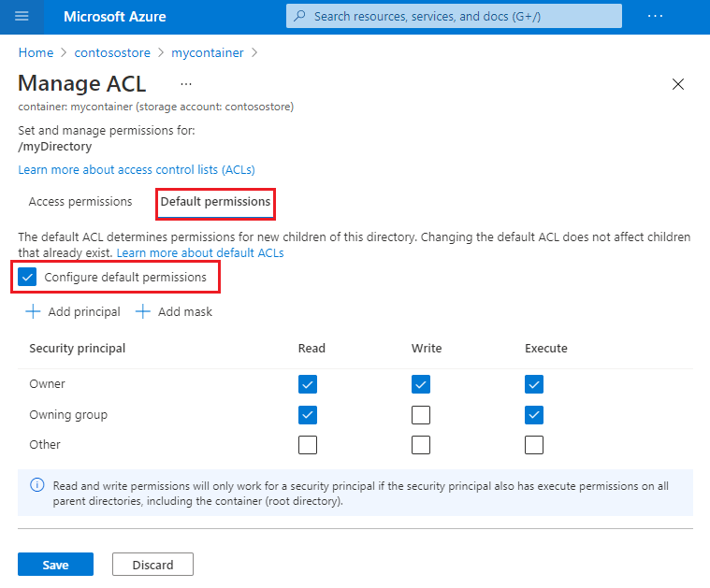This screenshot has height=588, width=710.
Task: Click the Discard button
Action: coord(152,565)
